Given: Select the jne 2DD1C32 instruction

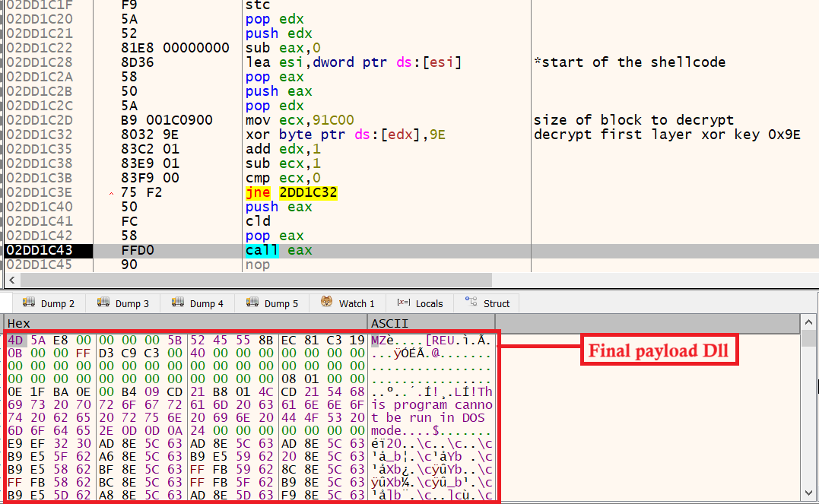Looking at the screenshot, I should (x=290, y=193).
